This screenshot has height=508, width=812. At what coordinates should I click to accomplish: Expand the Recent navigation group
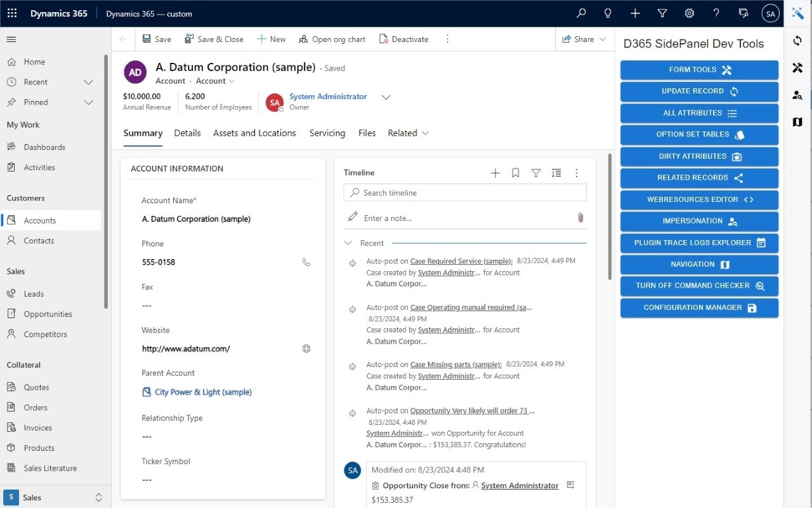(x=89, y=82)
